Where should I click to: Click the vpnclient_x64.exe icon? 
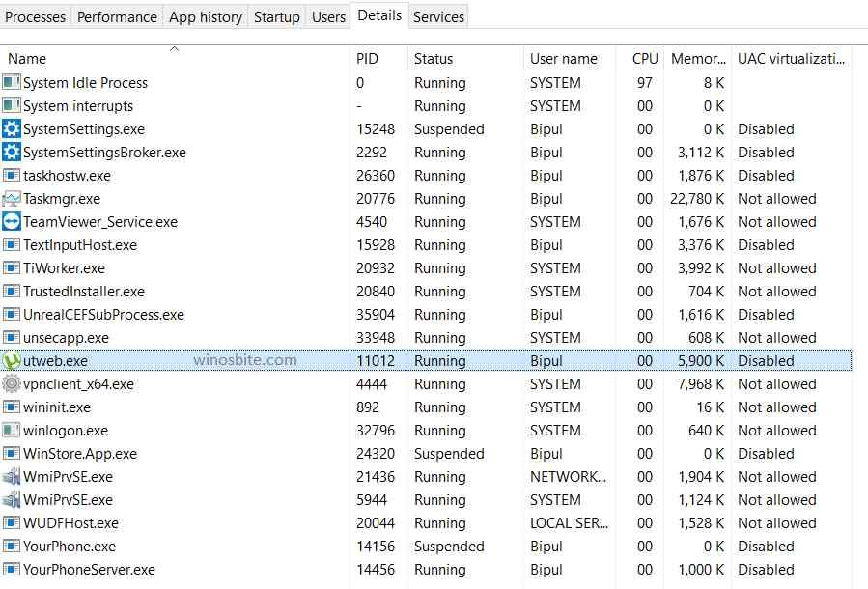point(12,384)
